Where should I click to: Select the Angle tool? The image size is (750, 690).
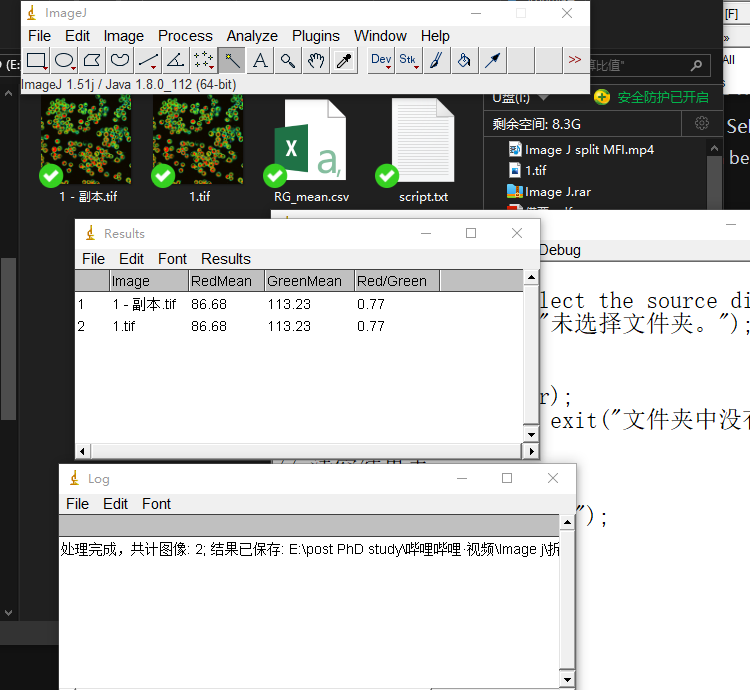(x=175, y=61)
